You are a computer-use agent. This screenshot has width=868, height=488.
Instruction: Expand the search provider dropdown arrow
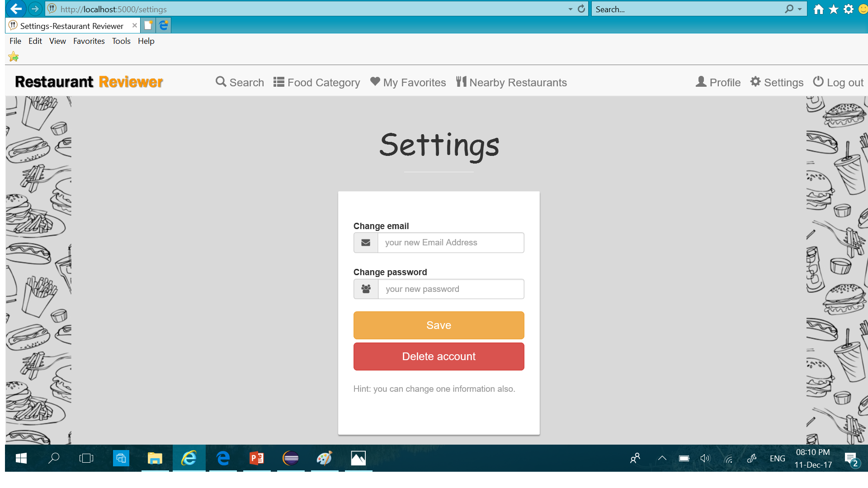coord(800,9)
